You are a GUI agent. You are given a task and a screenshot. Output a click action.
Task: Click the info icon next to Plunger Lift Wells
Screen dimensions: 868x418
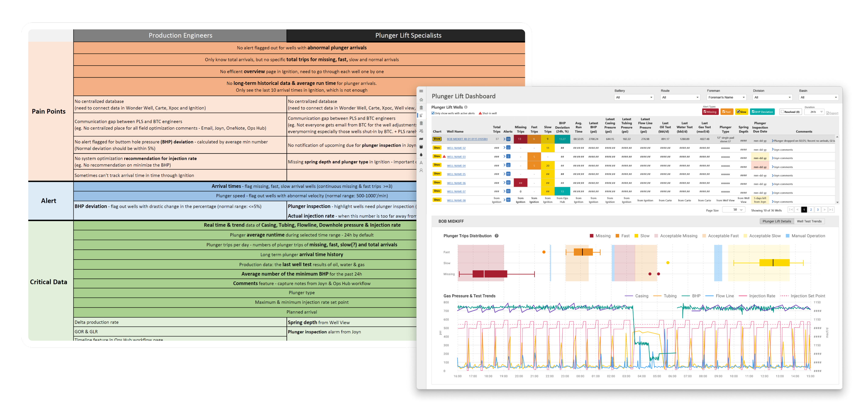[x=466, y=107]
